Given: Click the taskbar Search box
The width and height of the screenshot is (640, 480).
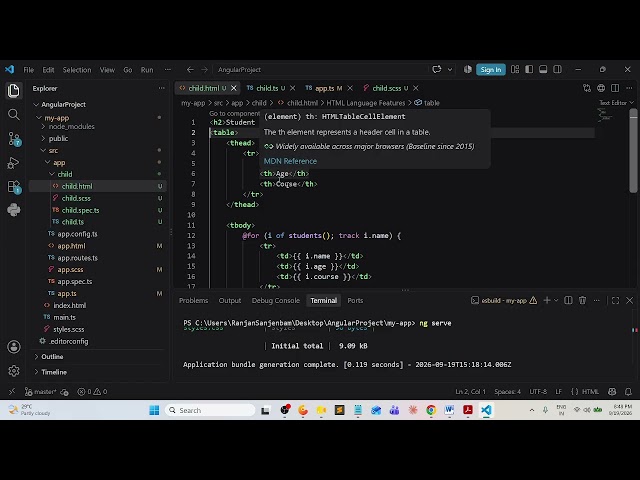Looking at the screenshot, I should pyautogui.click(x=210, y=410).
